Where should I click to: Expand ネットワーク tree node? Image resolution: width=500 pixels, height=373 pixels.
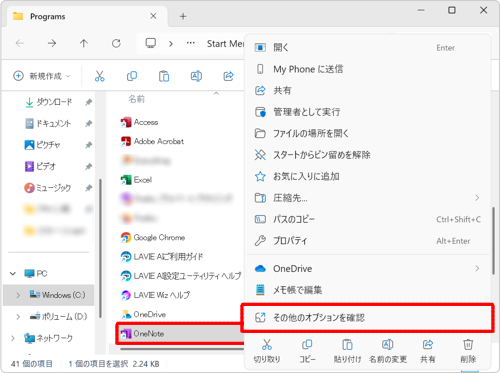point(13,338)
